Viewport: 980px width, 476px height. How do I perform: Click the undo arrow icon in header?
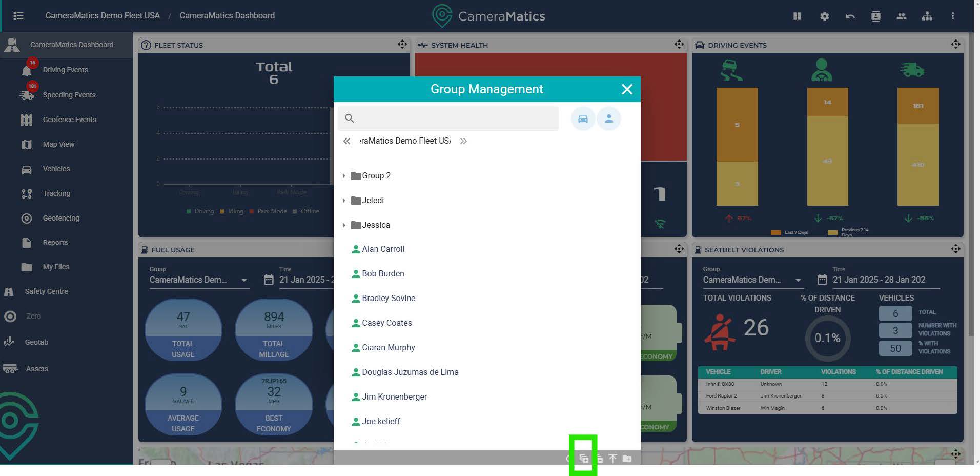pyautogui.click(x=850, y=16)
